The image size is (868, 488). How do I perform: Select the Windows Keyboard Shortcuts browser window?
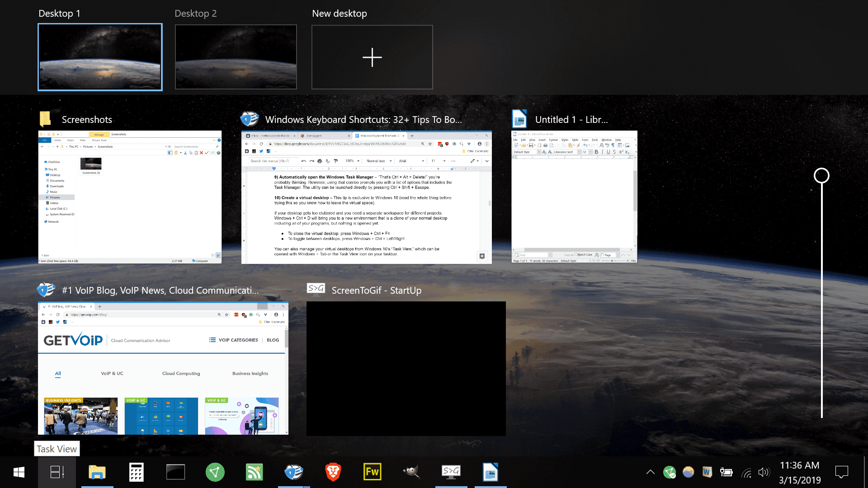point(367,197)
